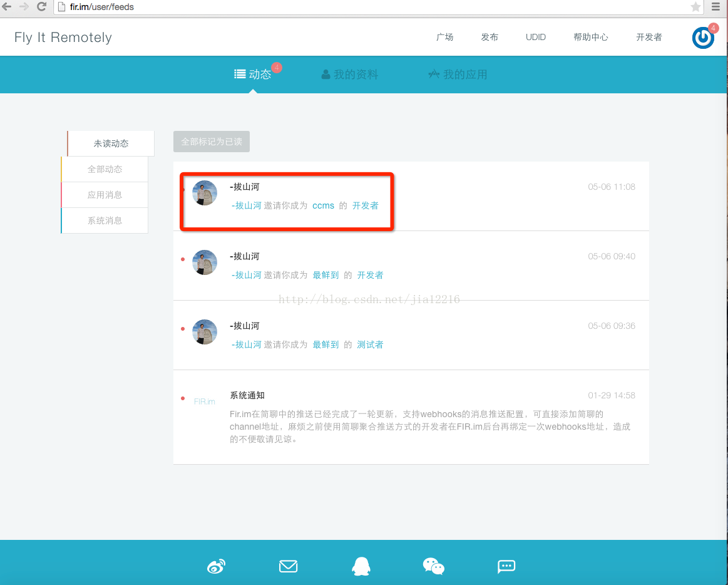The image size is (728, 585).
Task: Open the browser hamburger menu
Action: (716, 7)
